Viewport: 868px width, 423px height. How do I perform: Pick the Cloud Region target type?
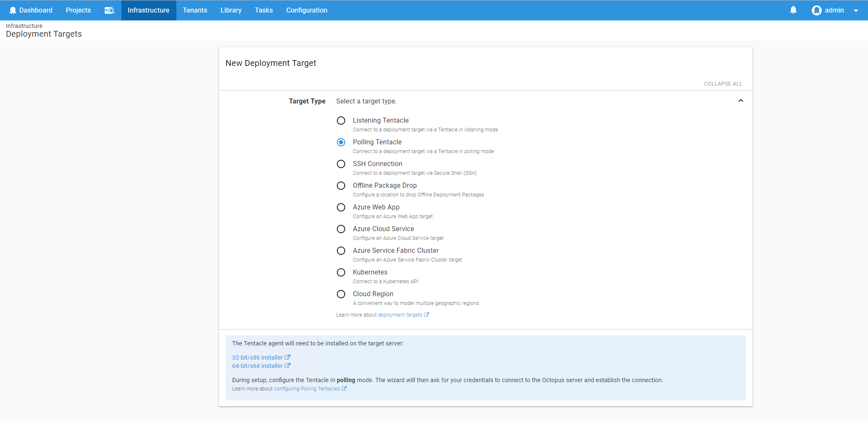pyautogui.click(x=341, y=294)
